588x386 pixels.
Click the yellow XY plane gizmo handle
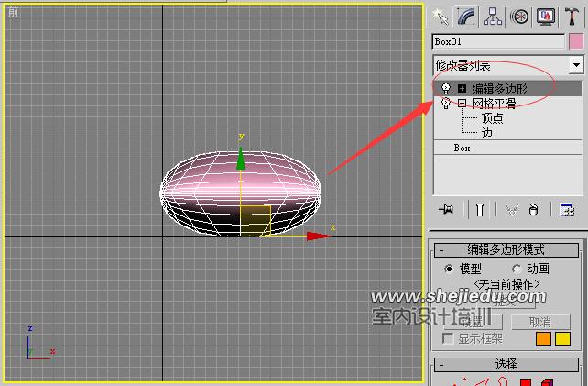coord(256,220)
